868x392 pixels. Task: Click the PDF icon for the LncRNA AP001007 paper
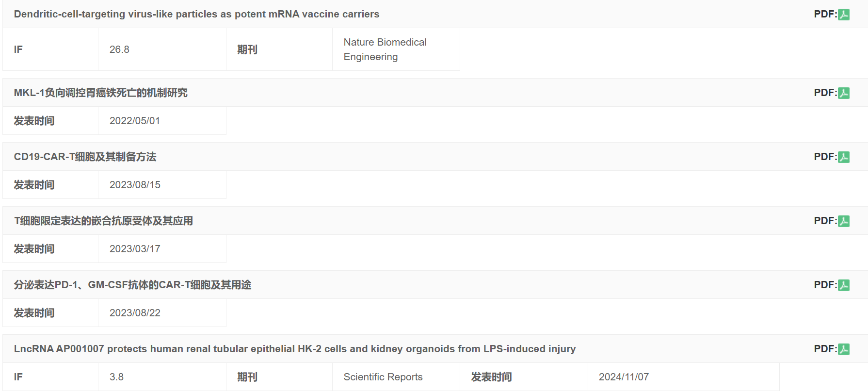click(x=844, y=348)
